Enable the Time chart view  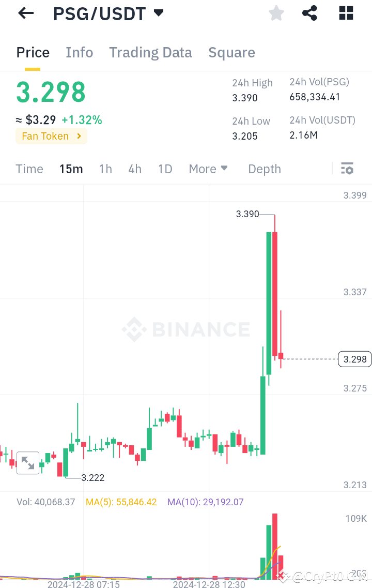point(29,169)
